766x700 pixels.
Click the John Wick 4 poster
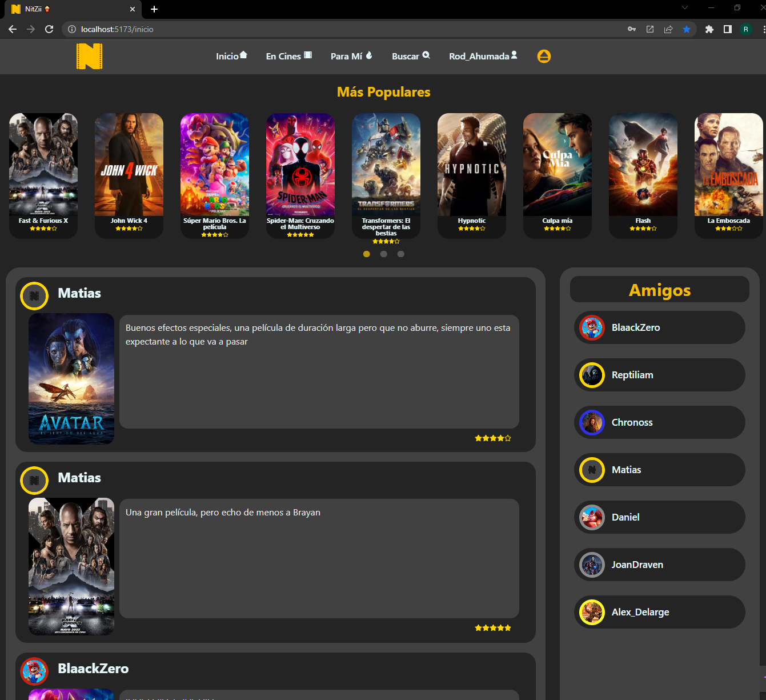pos(129,165)
